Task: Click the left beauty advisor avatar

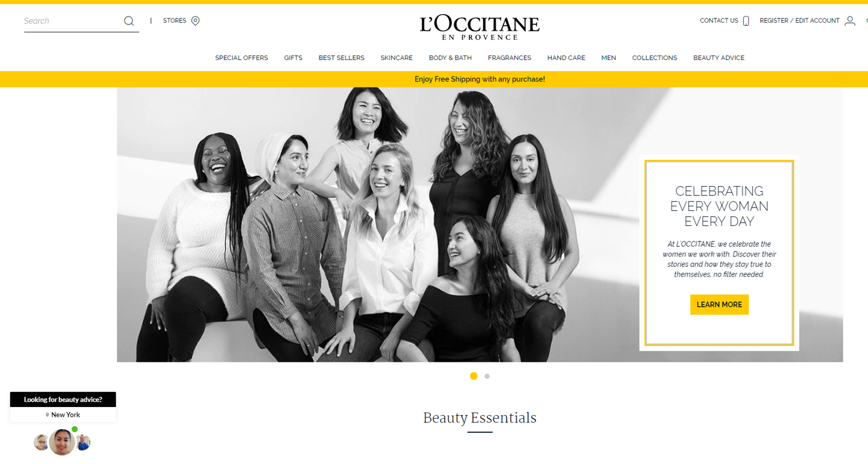Action: point(41,442)
